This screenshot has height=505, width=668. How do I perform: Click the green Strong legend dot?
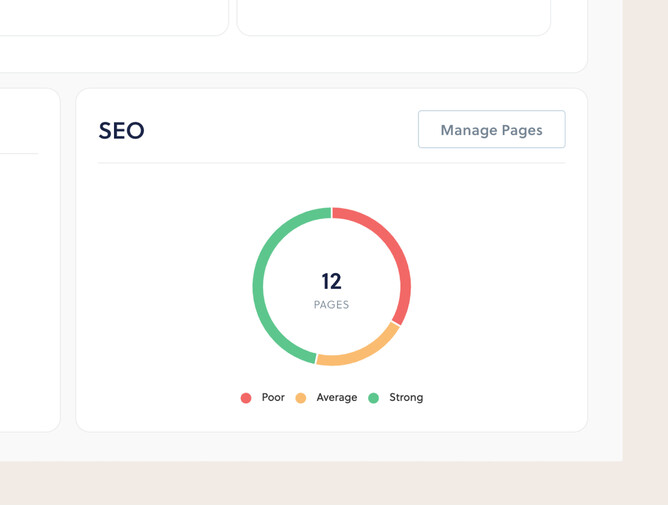(x=374, y=398)
